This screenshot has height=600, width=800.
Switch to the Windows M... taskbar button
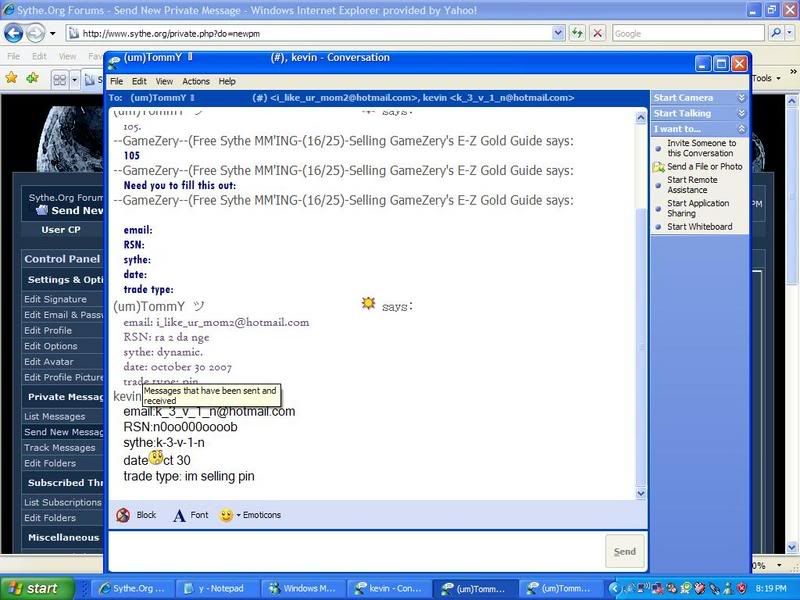tap(303, 589)
